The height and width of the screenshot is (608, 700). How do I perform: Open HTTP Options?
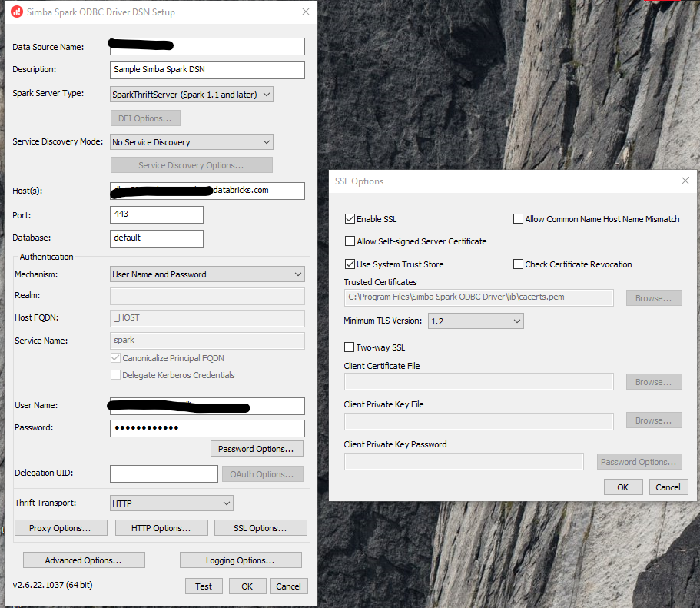[x=161, y=527]
